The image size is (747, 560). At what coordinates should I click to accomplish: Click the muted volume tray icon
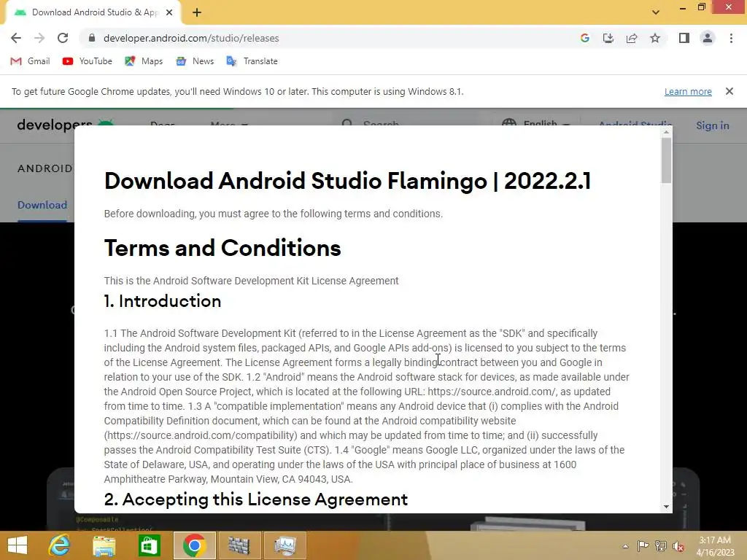tap(678, 545)
